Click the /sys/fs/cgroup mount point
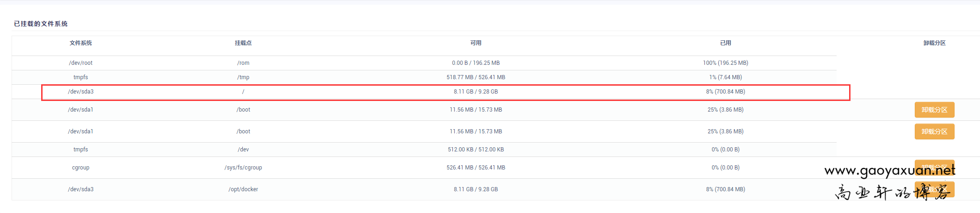 [x=243, y=168]
